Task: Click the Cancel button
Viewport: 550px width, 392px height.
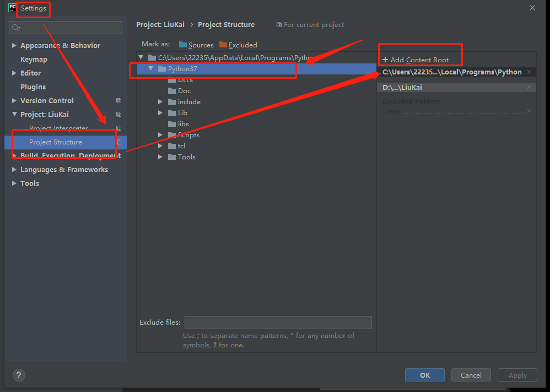Action: [471, 375]
